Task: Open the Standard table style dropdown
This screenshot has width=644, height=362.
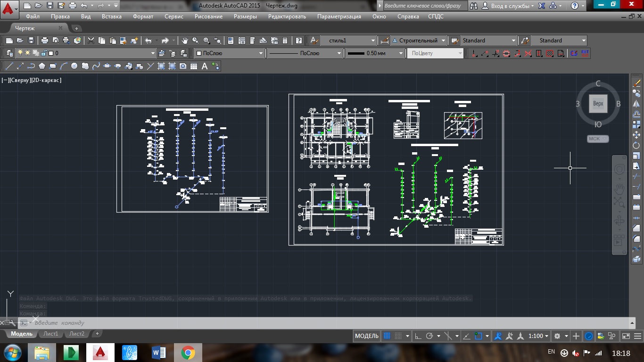Action: click(x=514, y=41)
